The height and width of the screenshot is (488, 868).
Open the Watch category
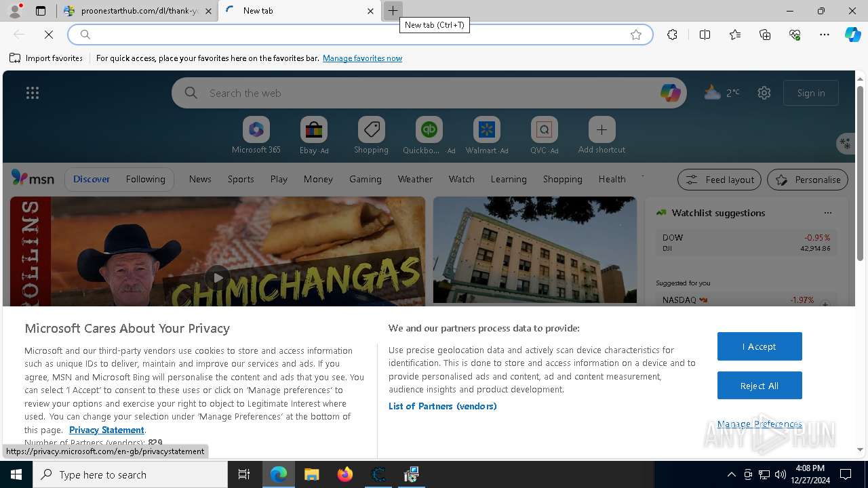[461, 179]
